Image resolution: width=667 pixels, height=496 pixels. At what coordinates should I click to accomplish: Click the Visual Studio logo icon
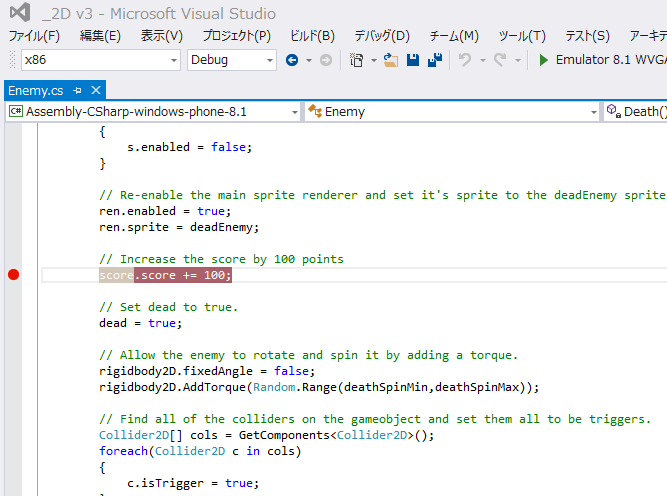point(20,12)
